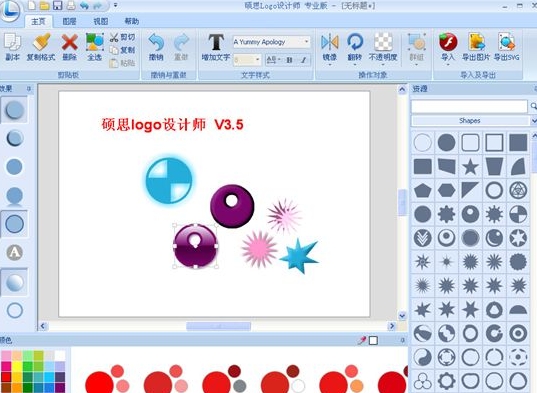The width and height of the screenshot is (537, 393).
Task: Click the horizontal canvas scrollbar thumb
Action: point(218,326)
